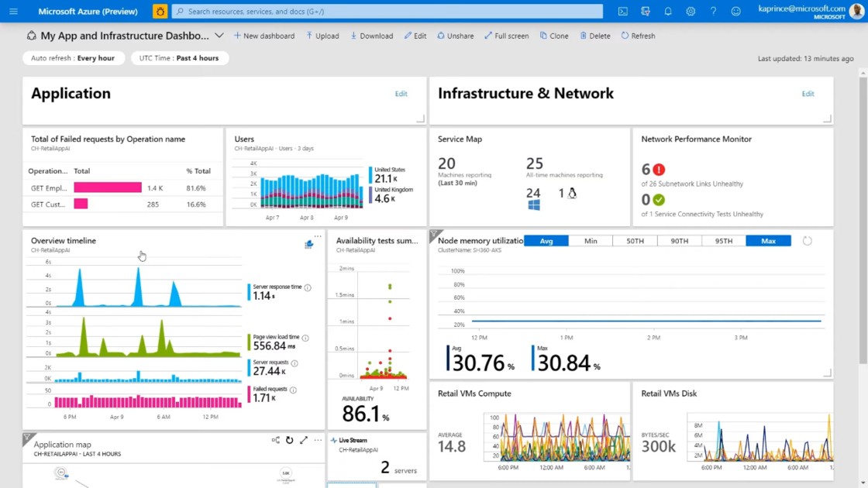Click Download in the toolbar

(371, 36)
